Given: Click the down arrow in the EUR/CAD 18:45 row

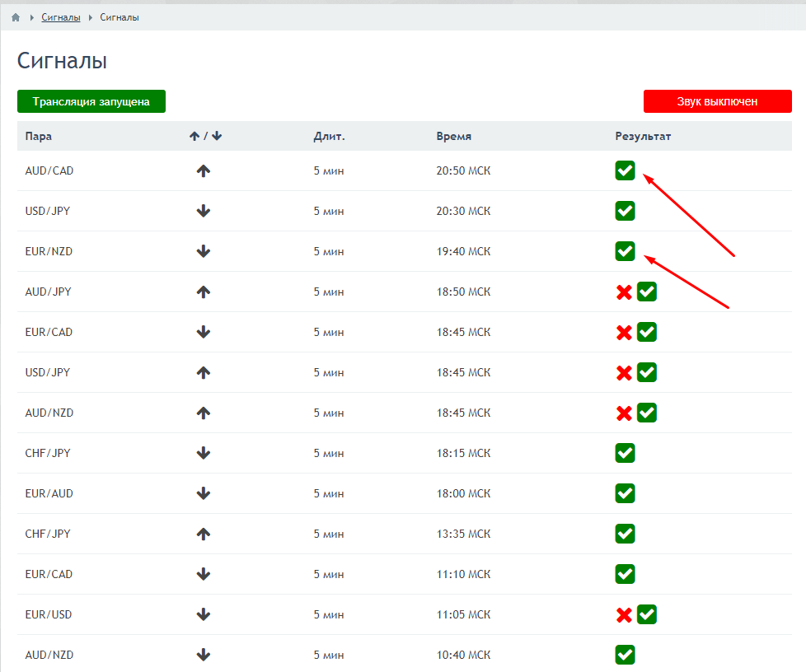Looking at the screenshot, I should coord(204,332).
